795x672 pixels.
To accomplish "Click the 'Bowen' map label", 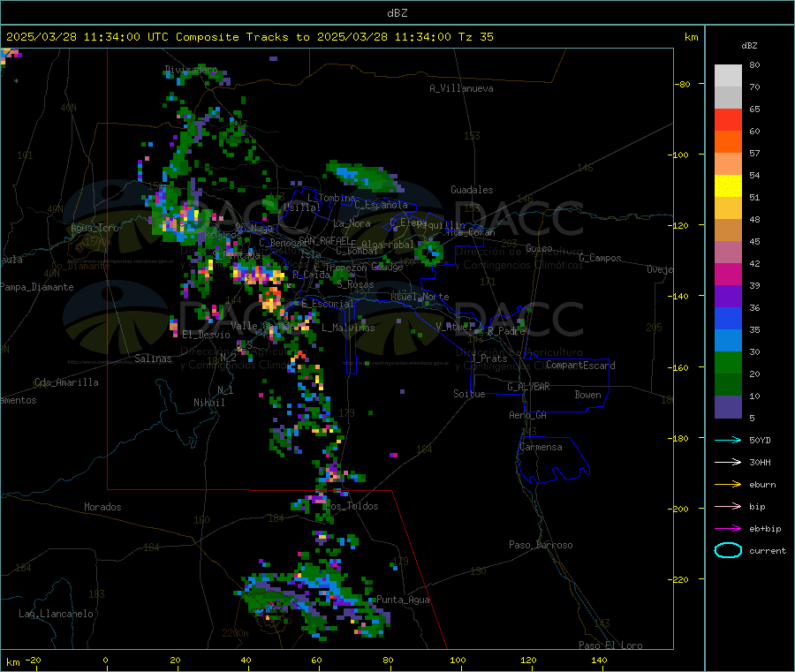I will (587, 394).
